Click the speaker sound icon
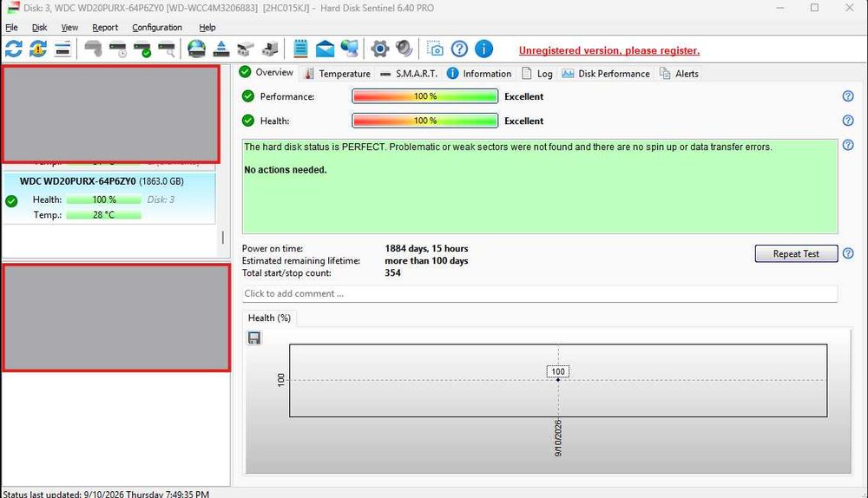868x498 pixels. pyautogui.click(x=404, y=49)
